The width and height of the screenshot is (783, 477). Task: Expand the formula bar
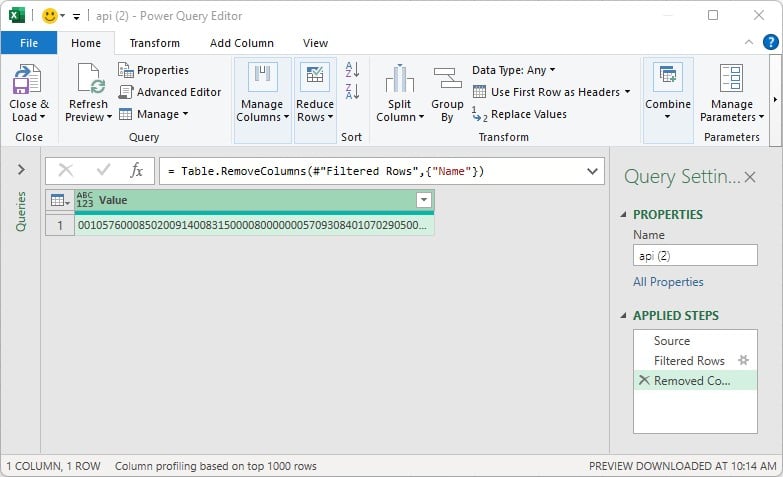592,171
